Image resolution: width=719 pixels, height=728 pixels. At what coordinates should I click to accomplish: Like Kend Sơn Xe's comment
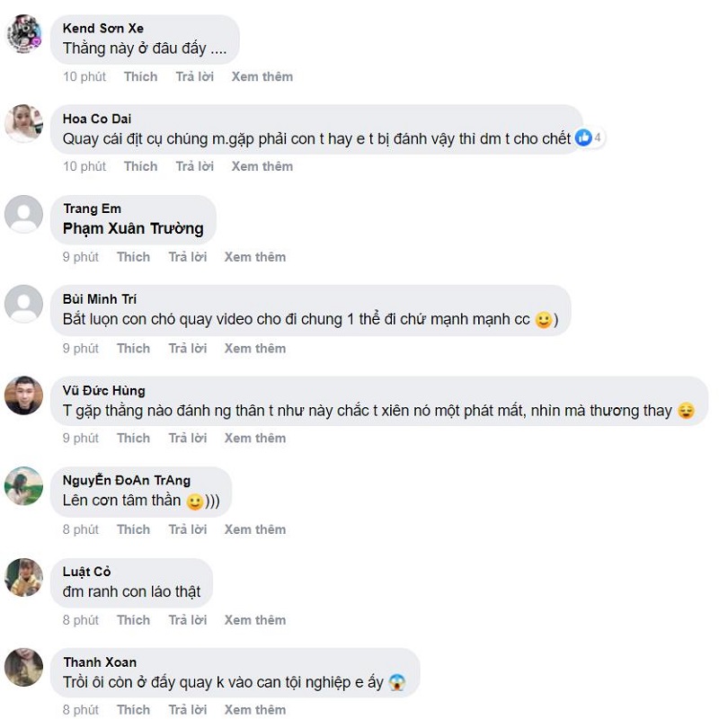pos(140,76)
